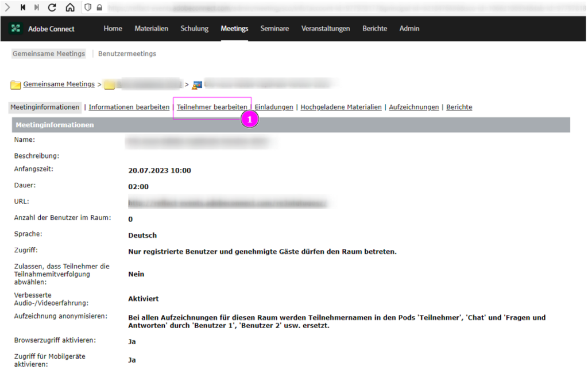Open the Berichte item in top navigation
This screenshot has height=381, width=588.
(374, 29)
